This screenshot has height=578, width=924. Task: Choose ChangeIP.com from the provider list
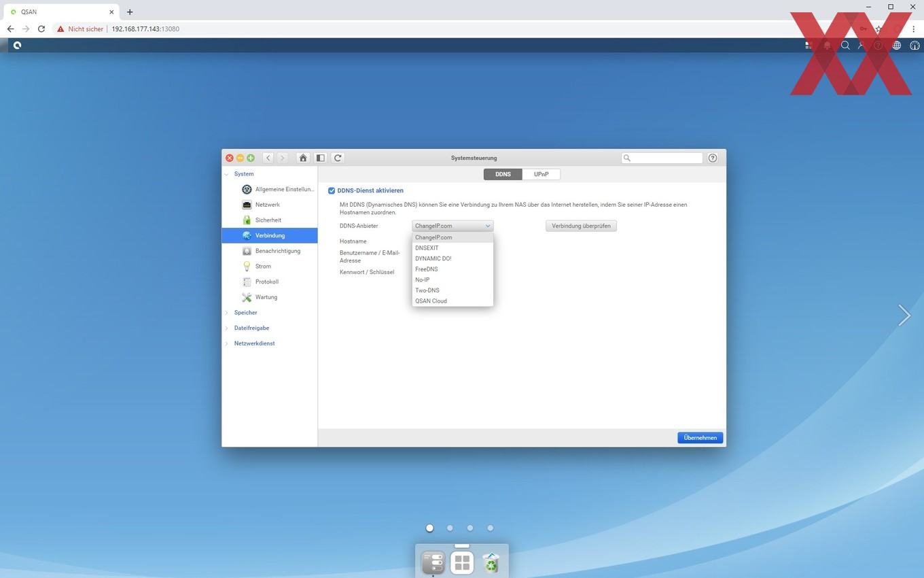click(452, 237)
